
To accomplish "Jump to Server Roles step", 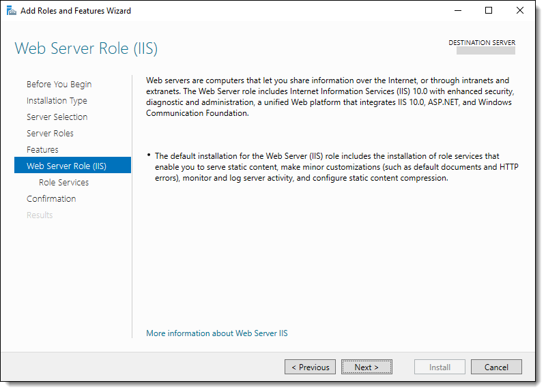I will 50,134.
